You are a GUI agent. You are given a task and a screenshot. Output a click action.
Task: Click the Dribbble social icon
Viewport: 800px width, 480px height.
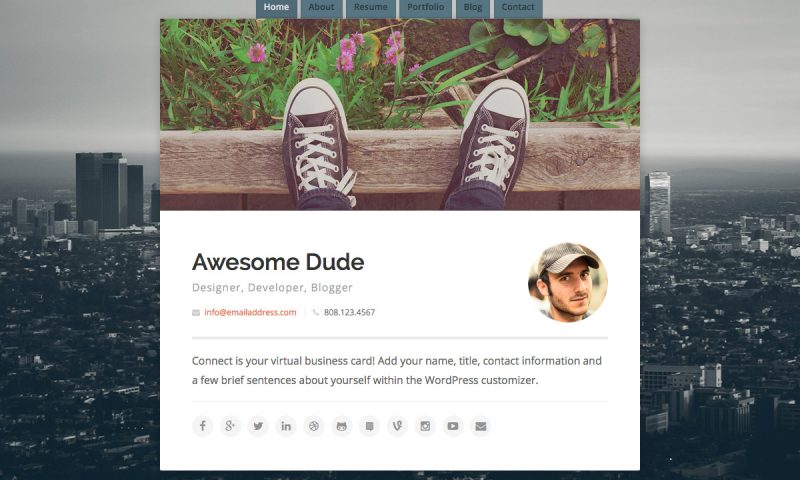pos(314,426)
